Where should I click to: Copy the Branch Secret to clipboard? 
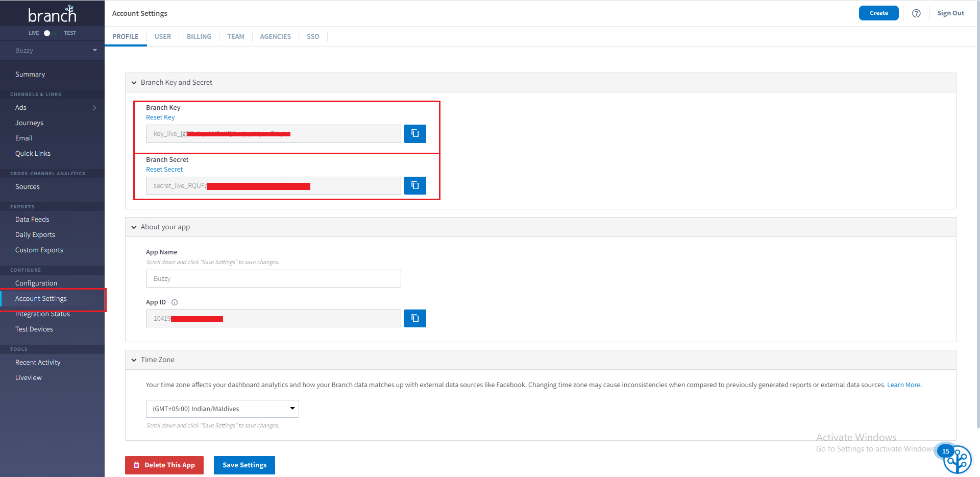pos(415,185)
